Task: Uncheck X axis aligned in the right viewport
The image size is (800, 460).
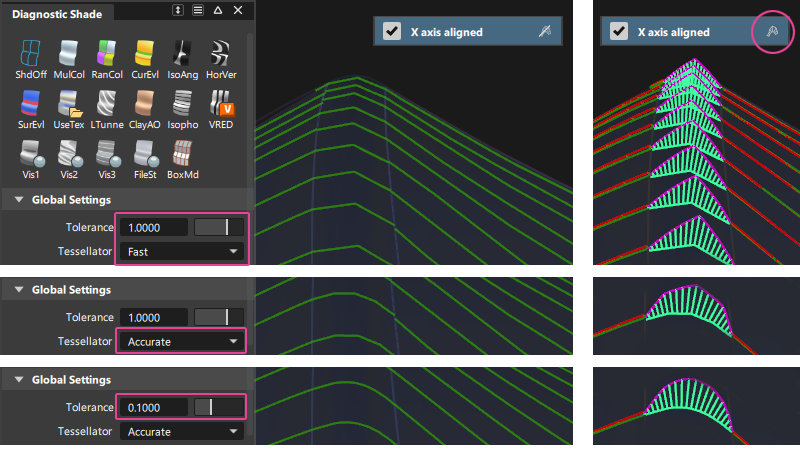Action: click(x=619, y=32)
